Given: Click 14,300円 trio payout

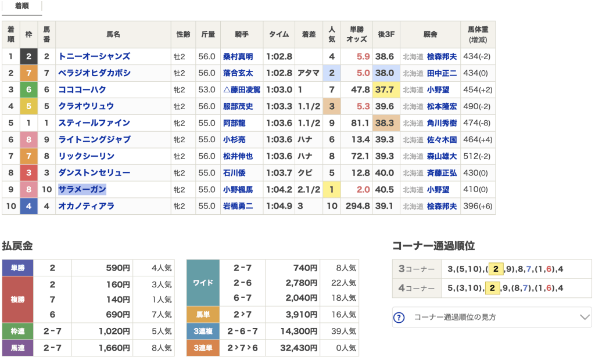Looking at the screenshot, I should click(299, 331).
